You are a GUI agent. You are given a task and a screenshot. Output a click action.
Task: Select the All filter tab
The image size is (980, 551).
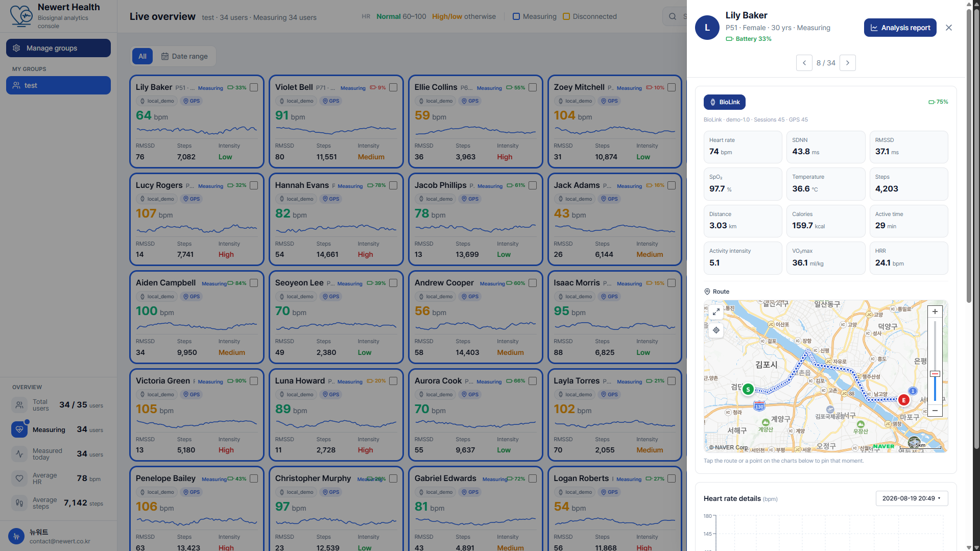click(x=142, y=56)
